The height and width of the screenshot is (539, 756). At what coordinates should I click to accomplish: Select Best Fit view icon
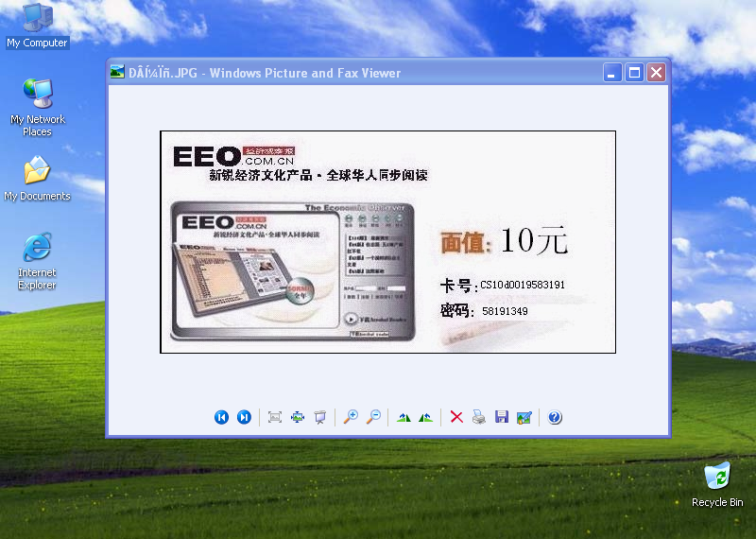[275, 417]
